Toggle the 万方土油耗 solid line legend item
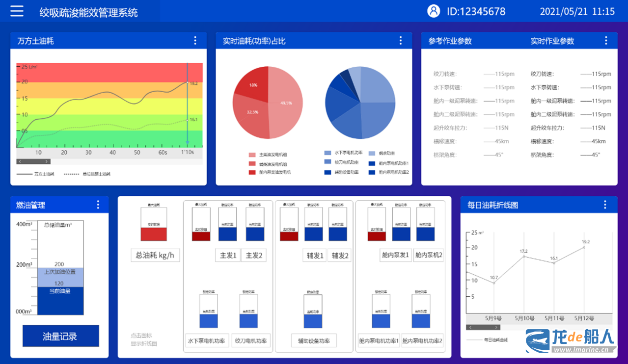The image size is (628, 364). pyautogui.click(x=36, y=174)
